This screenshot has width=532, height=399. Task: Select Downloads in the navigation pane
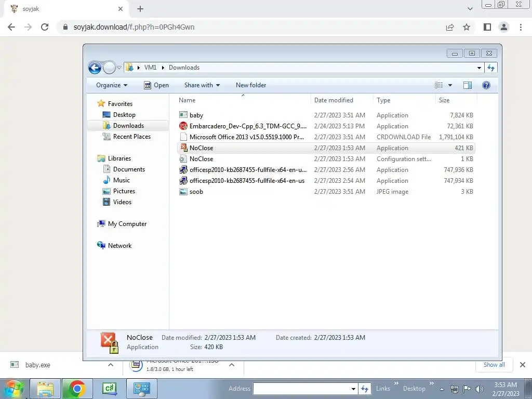[x=129, y=126]
